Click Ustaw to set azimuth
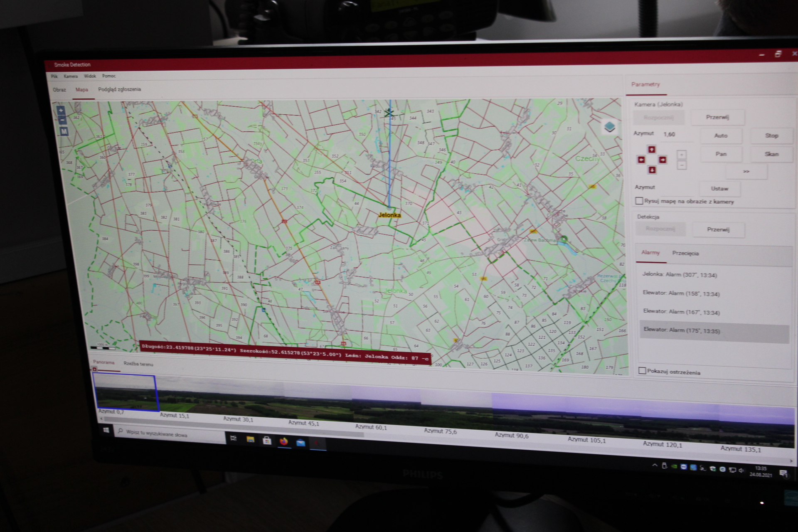This screenshot has height=532, width=798. (x=719, y=189)
